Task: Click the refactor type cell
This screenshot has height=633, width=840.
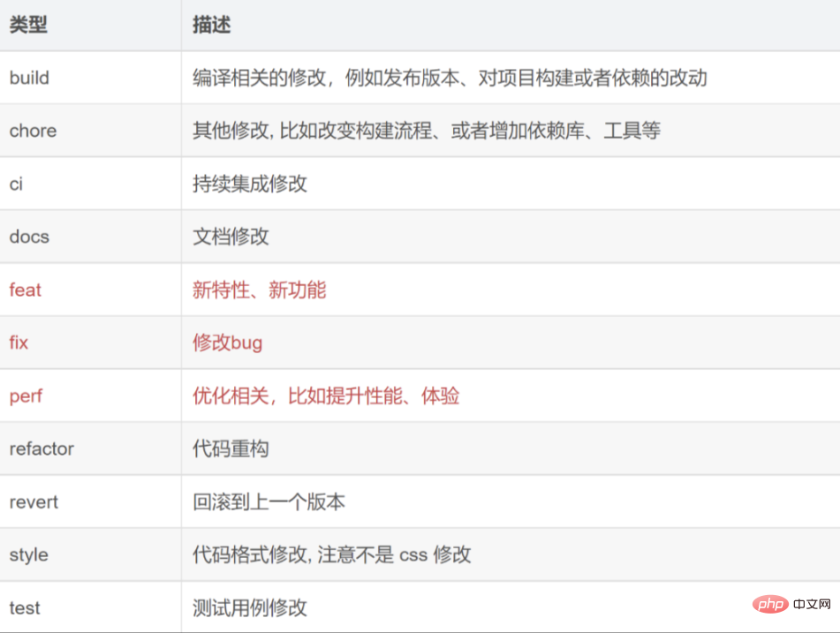Action: [42, 448]
